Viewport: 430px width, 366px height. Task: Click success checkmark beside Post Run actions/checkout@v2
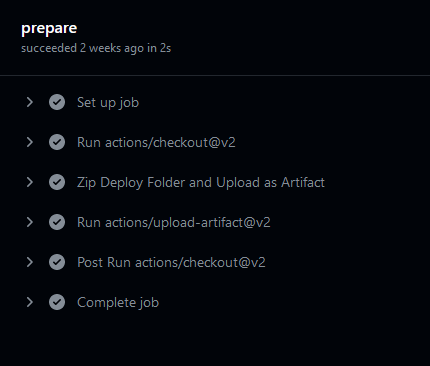tap(57, 262)
